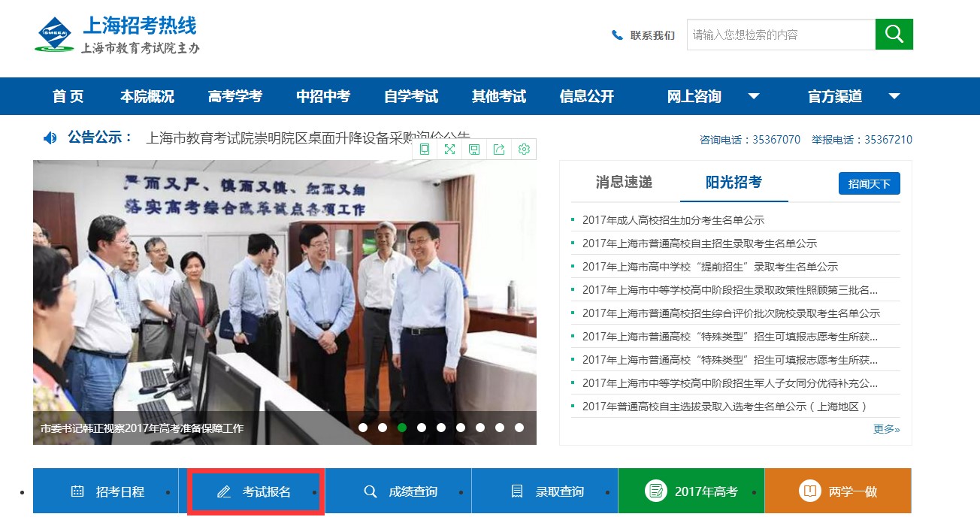The height and width of the screenshot is (523, 980).
Task: Open the 高中学校“提前招生”录取考生名单公示 link
Action: point(710,267)
